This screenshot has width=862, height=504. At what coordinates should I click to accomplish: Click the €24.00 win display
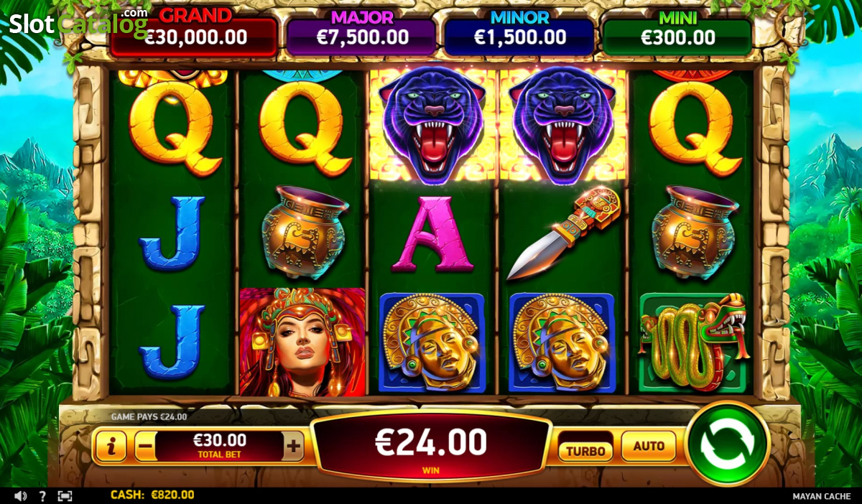tap(432, 447)
